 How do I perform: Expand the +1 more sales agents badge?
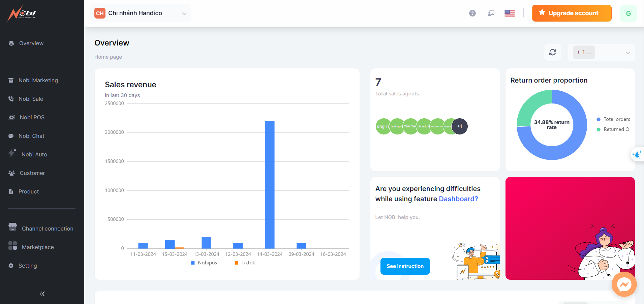(459, 126)
